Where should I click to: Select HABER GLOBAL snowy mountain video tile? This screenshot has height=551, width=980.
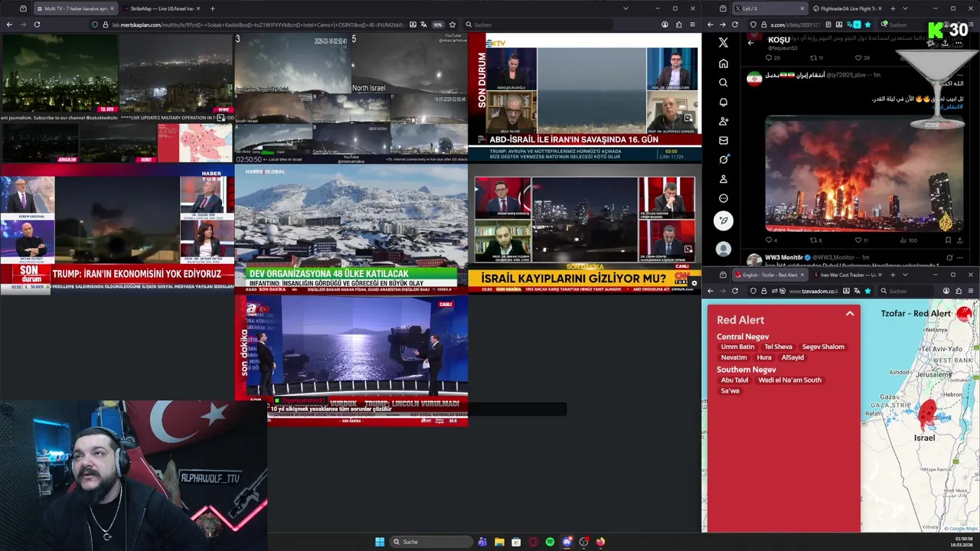351,230
